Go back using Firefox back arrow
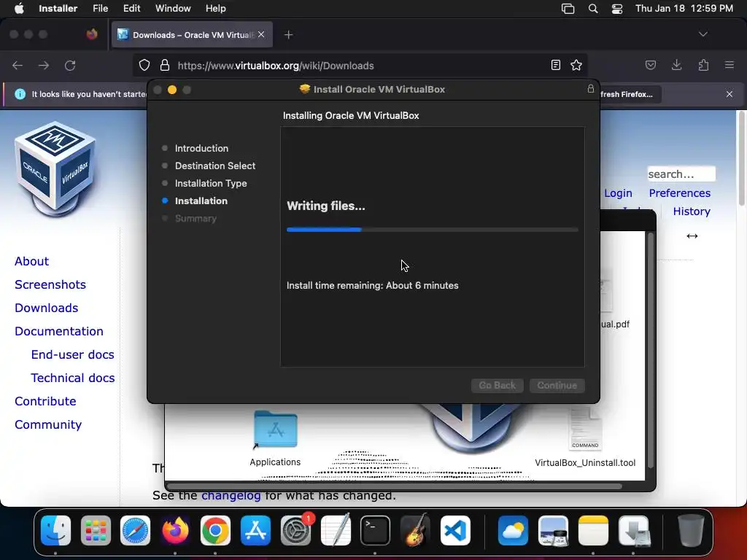747x560 pixels. 18,65
